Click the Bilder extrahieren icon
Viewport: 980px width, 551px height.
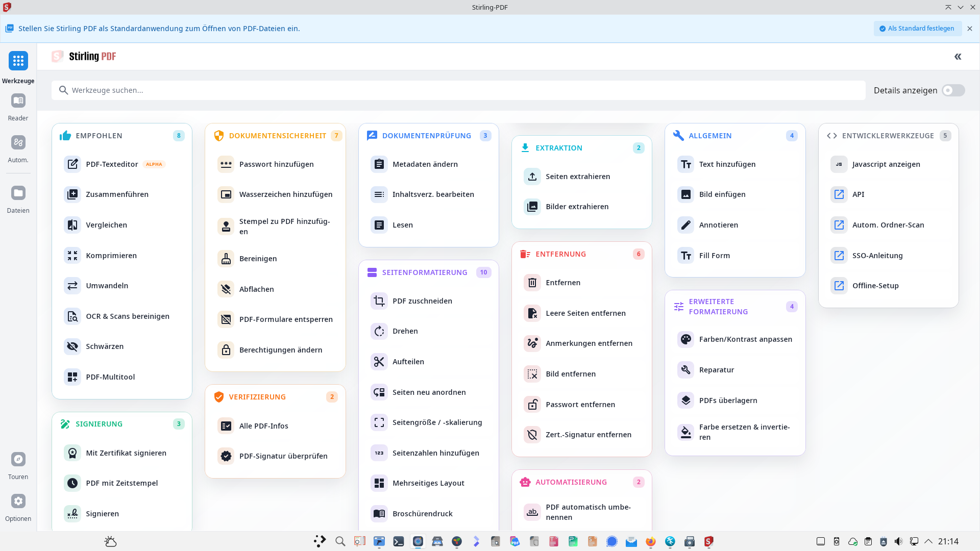pos(532,207)
